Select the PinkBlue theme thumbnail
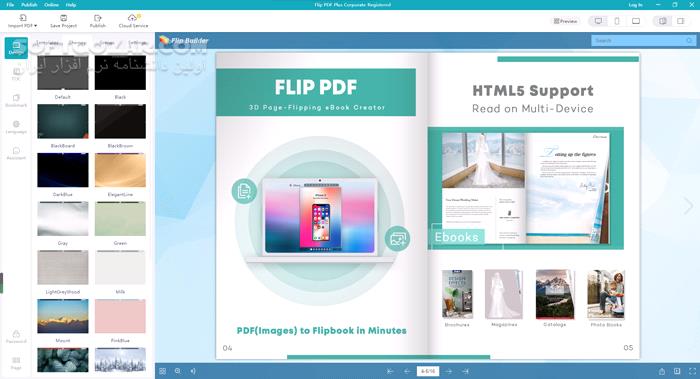Image resolution: width=700 pixels, height=379 pixels. pyautogui.click(x=120, y=316)
